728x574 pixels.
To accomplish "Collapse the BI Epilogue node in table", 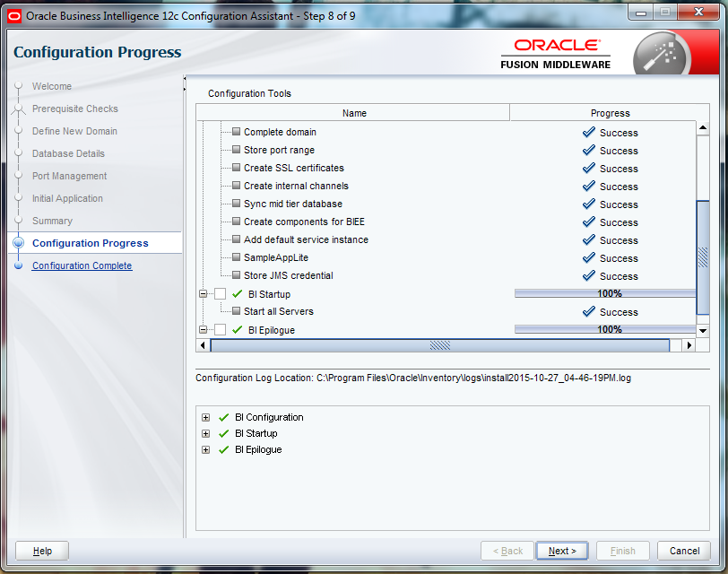I will point(203,330).
